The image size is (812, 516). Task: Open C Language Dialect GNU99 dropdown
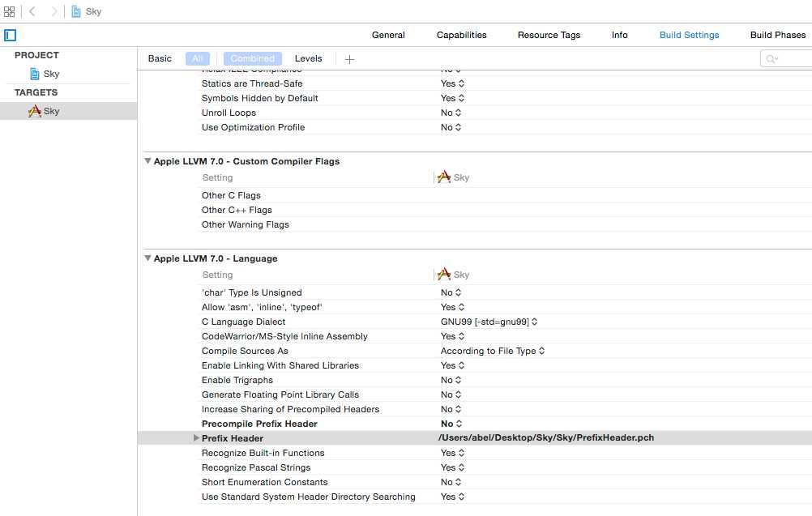point(489,322)
